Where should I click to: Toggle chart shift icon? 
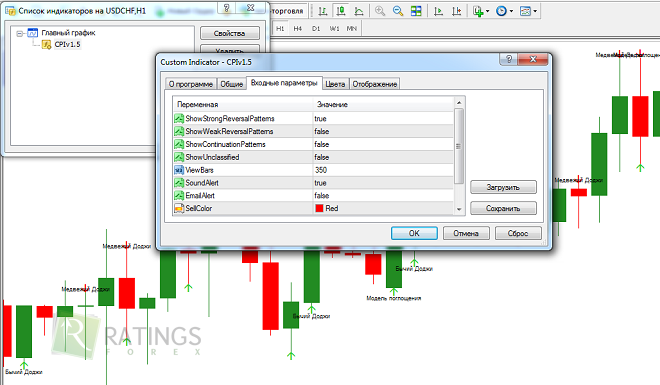456,11
